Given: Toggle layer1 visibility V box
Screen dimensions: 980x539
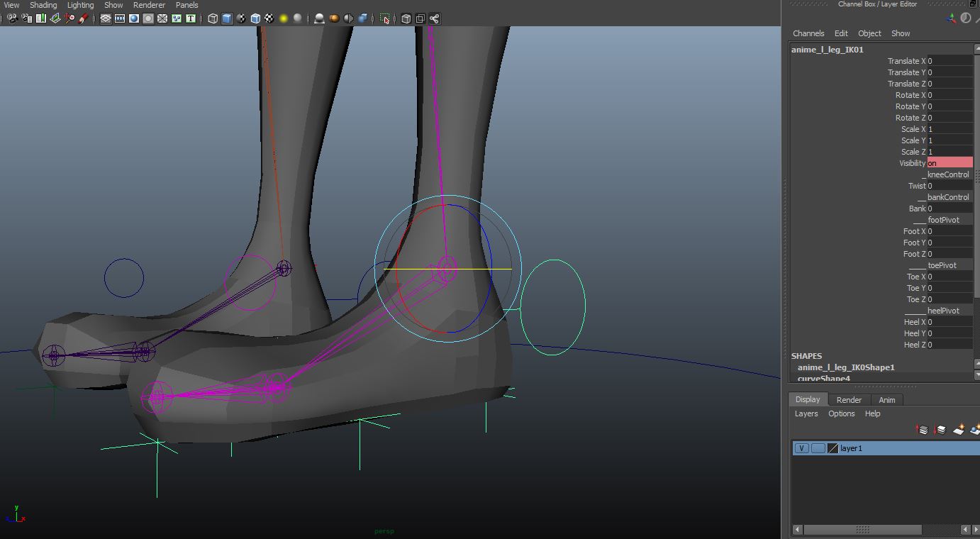Looking at the screenshot, I should pos(801,448).
